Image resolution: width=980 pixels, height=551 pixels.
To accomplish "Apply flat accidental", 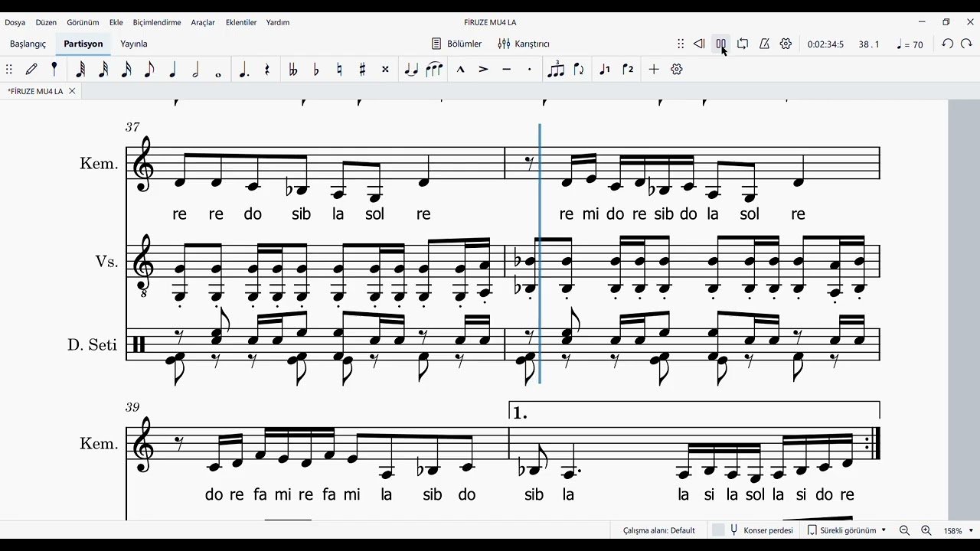I will 316,69.
